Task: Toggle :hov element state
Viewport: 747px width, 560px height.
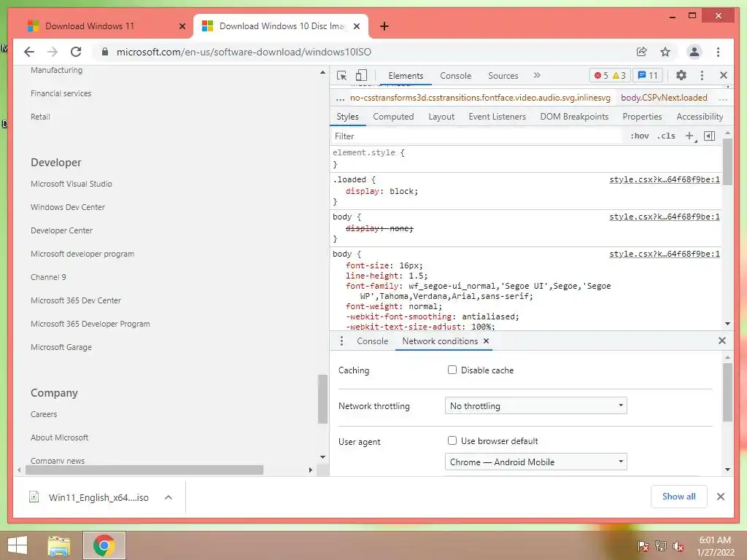Action: [x=639, y=136]
